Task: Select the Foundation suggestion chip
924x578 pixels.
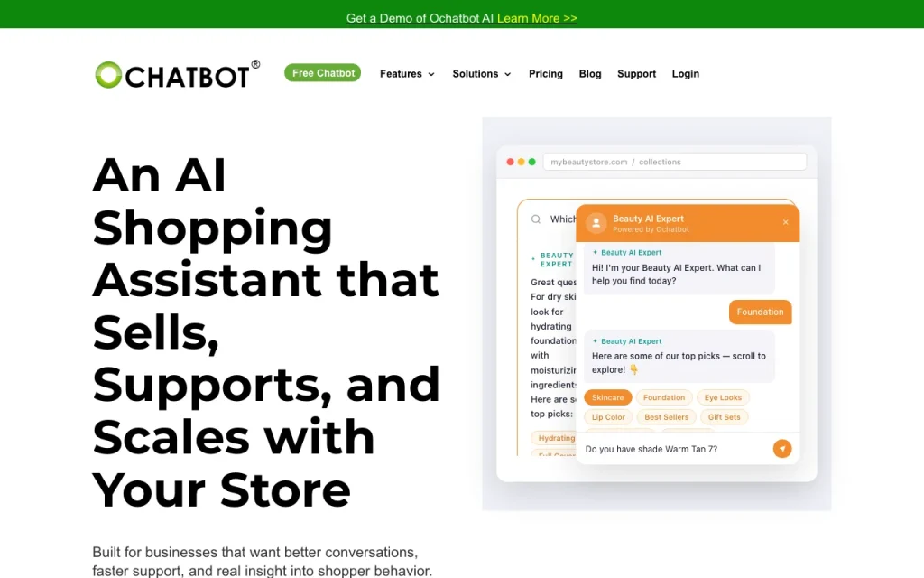Action: 664,397
